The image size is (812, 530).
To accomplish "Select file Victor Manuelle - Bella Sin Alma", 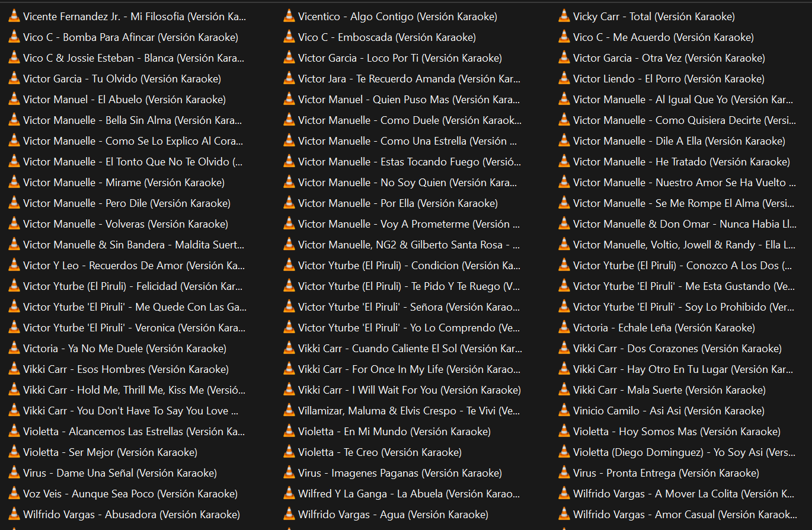I will pyautogui.click(x=126, y=120).
